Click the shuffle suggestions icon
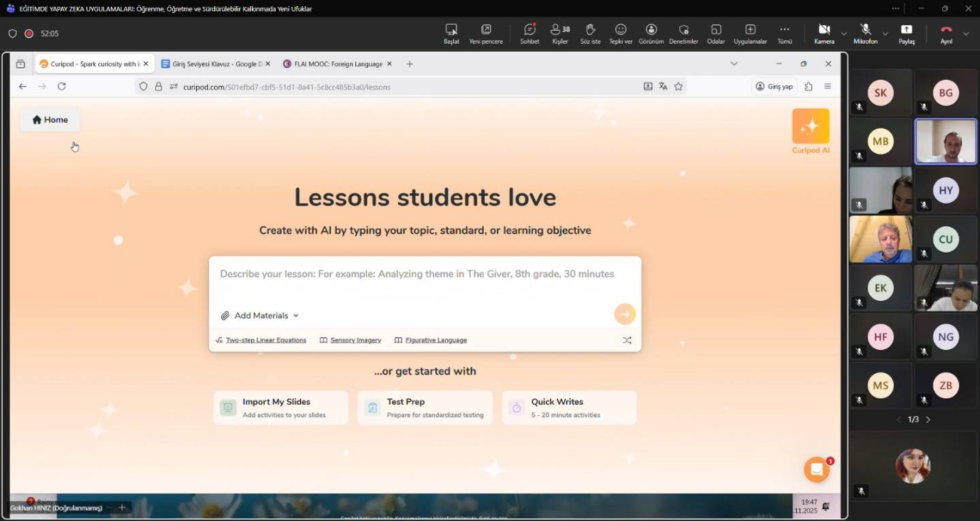This screenshot has width=980, height=521. (x=627, y=340)
